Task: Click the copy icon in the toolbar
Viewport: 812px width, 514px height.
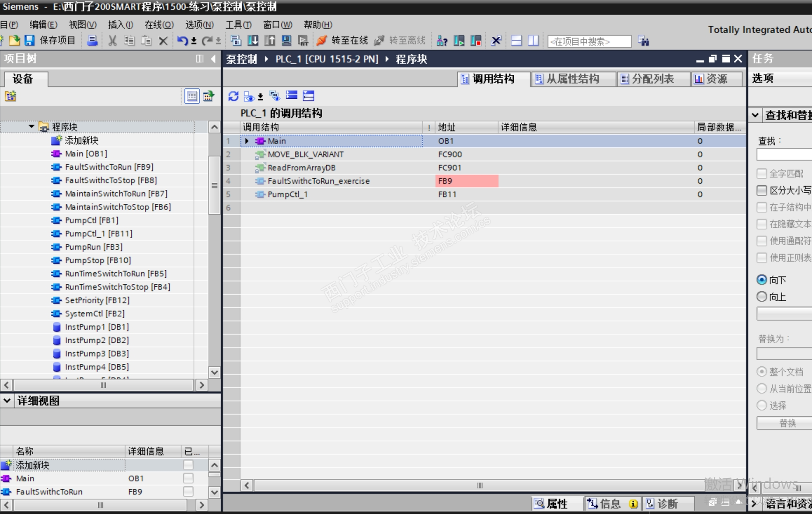Action: click(x=129, y=41)
